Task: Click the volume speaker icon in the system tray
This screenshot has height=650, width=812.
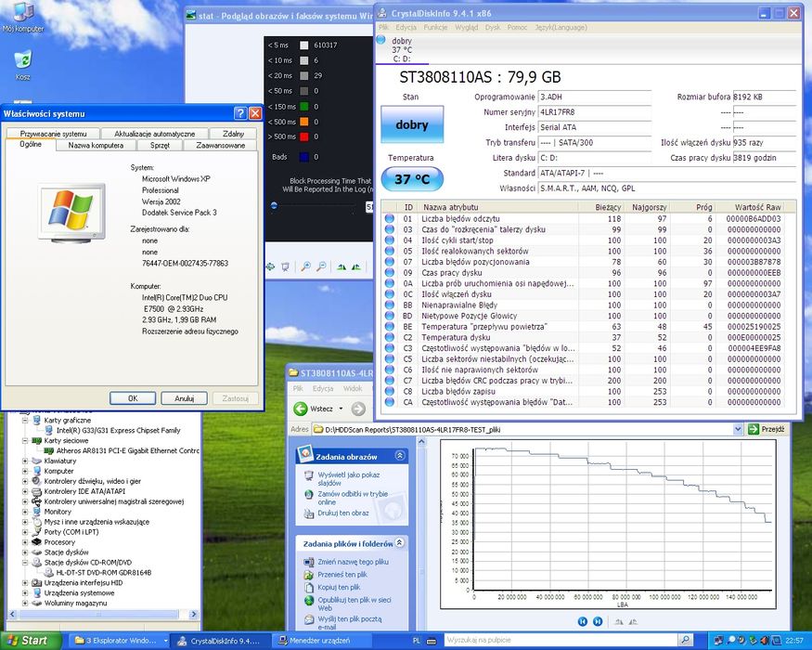Action: pyautogui.click(x=764, y=641)
